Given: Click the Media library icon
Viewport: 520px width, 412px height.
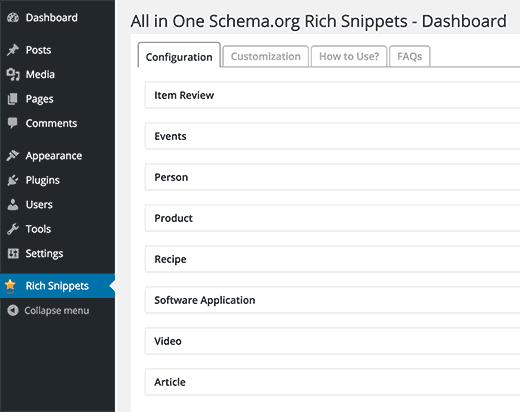Looking at the screenshot, I should 13,74.
